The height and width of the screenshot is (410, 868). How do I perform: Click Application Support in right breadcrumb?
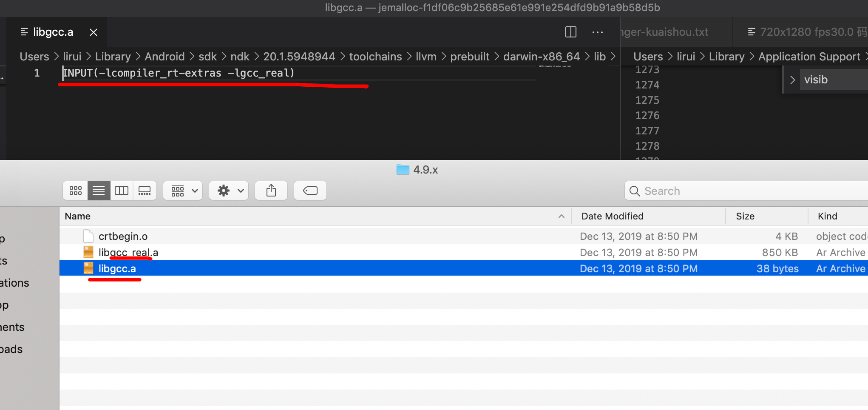click(809, 57)
